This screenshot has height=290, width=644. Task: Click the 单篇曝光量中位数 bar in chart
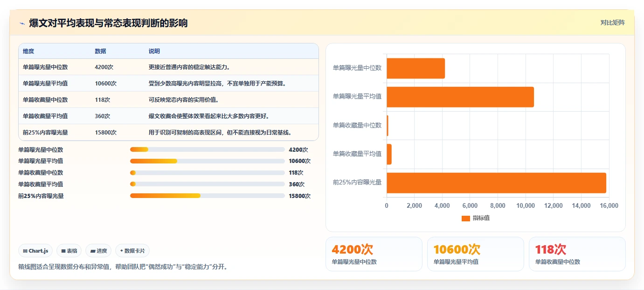pos(415,68)
